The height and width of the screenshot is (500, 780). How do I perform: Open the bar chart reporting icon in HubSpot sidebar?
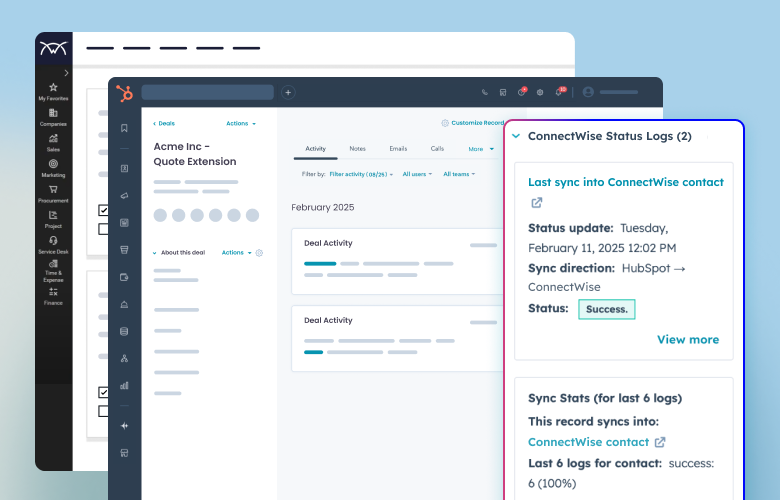(x=124, y=385)
